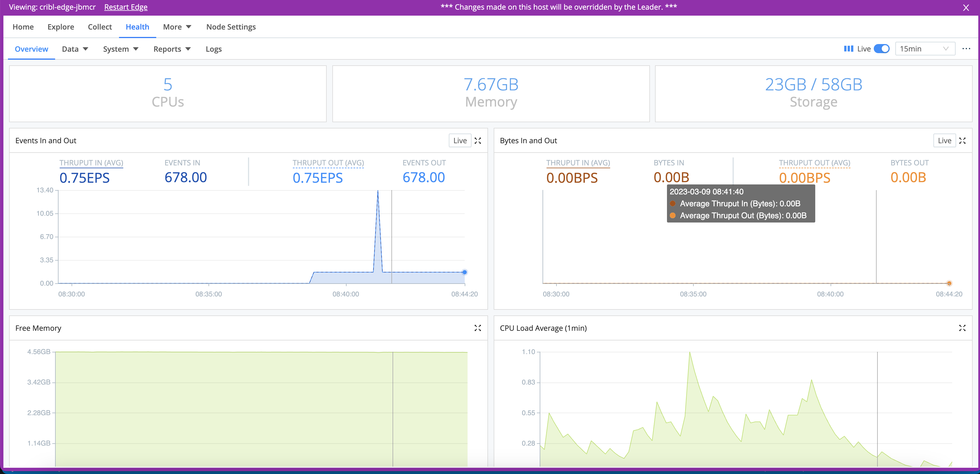Open the 15min time range dropdown

924,49
